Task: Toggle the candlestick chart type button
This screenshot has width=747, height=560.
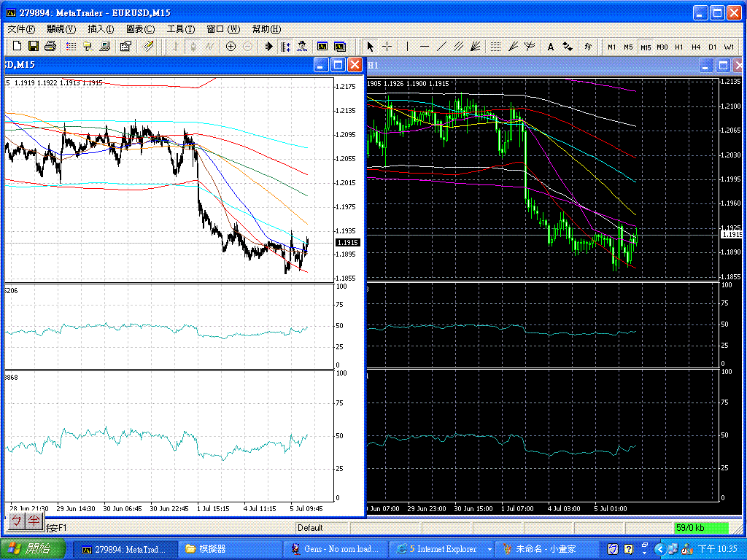Action: tap(193, 46)
